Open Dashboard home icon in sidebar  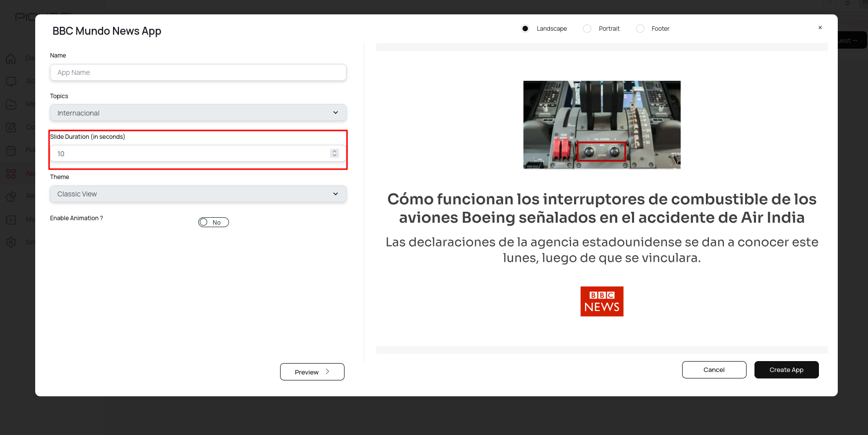click(x=11, y=58)
